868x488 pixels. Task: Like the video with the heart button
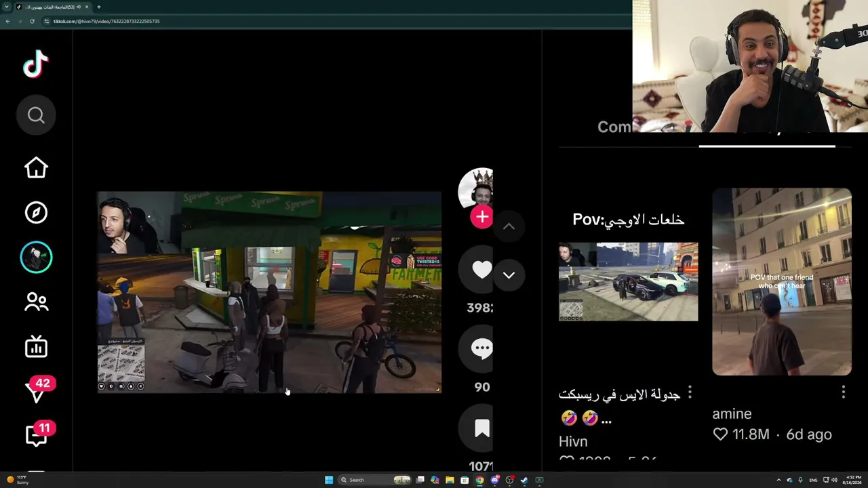[481, 270]
